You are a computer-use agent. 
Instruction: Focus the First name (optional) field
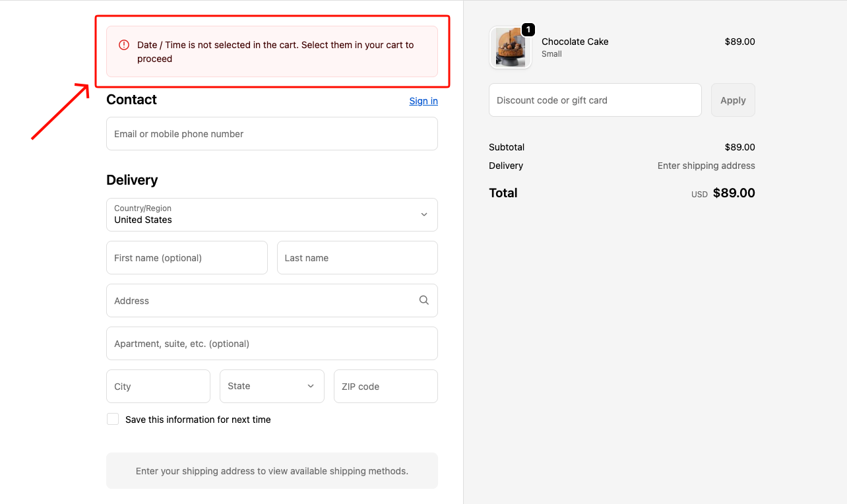[x=187, y=257]
